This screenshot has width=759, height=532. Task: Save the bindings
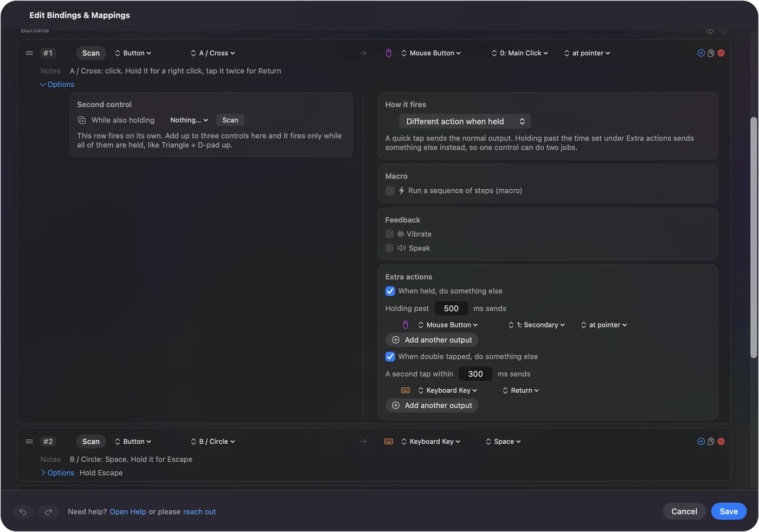[x=729, y=511]
